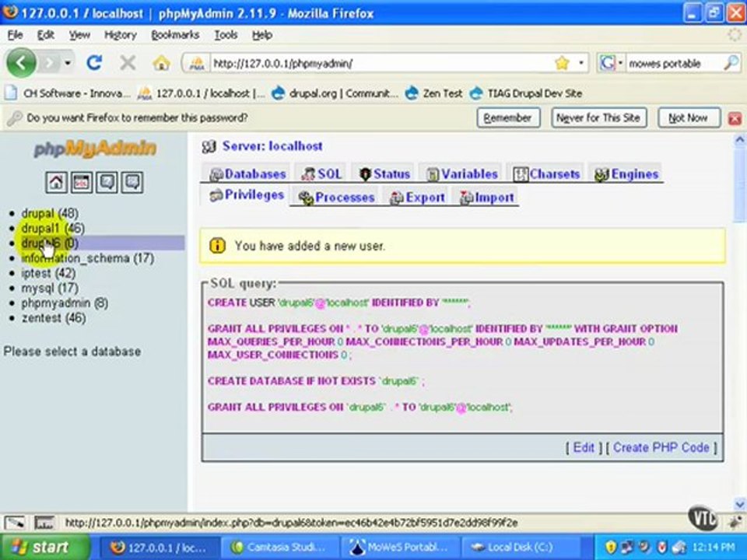
Task: Open the View menu
Action: coord(79,35)
